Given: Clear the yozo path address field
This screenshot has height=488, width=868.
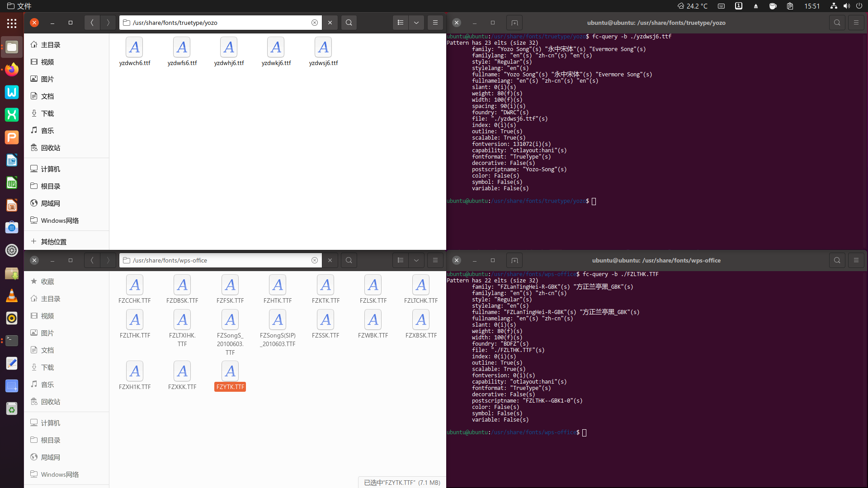Looking at the screenshot, I should pos(315,23).
